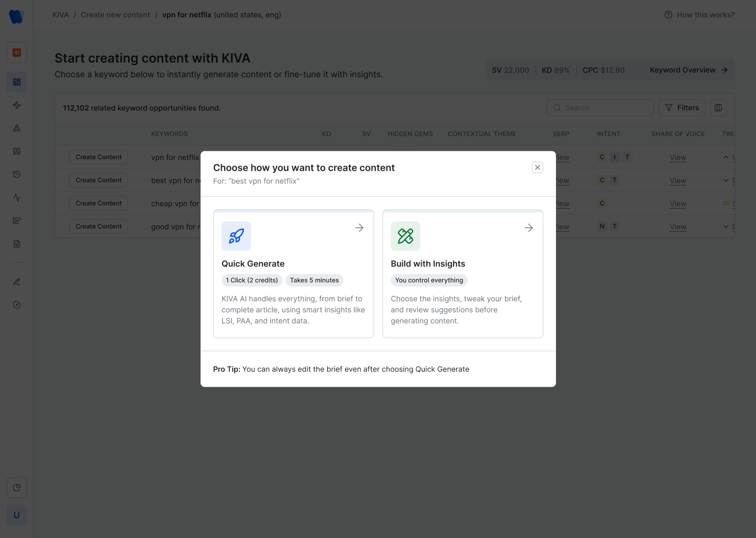Click the app logo in sidebar
Viewport: 756px width, 538px height.
(16, 16)
